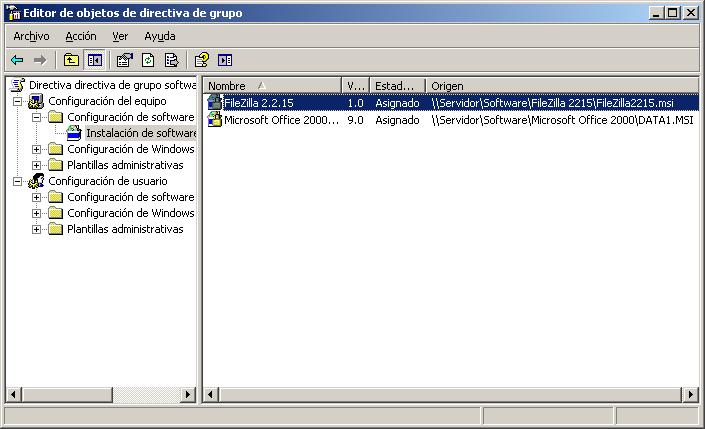Click the Back arrow toolbar icon

17,60
